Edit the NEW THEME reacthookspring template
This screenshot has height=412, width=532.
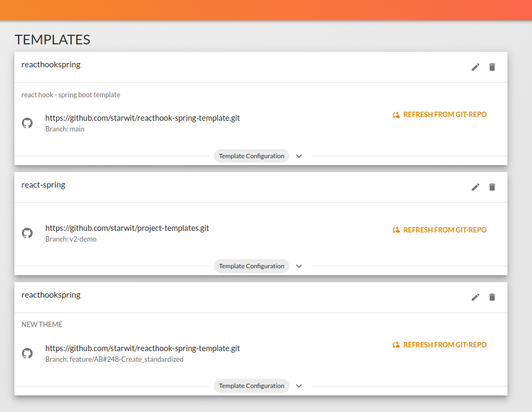point(475,298)
